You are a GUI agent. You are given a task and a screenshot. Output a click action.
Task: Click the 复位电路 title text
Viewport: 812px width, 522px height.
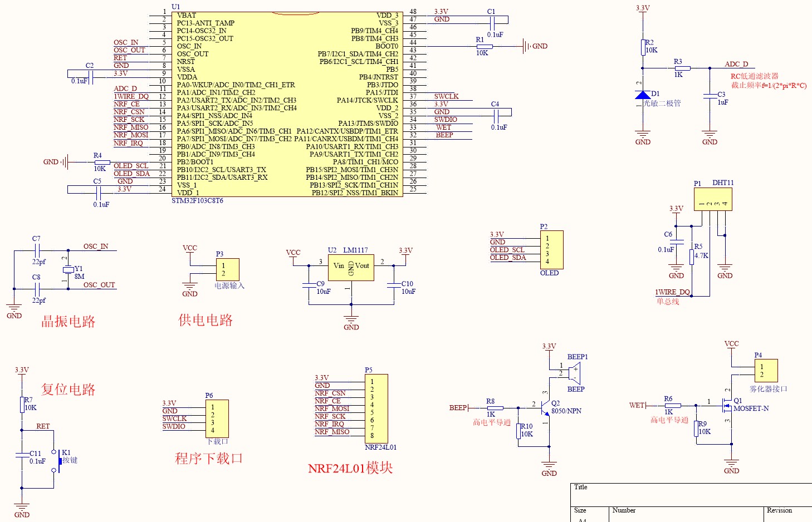68,389
